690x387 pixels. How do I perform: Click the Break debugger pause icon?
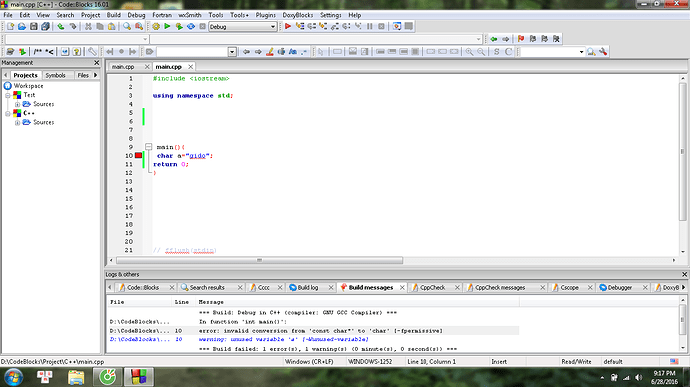[370, 26]
